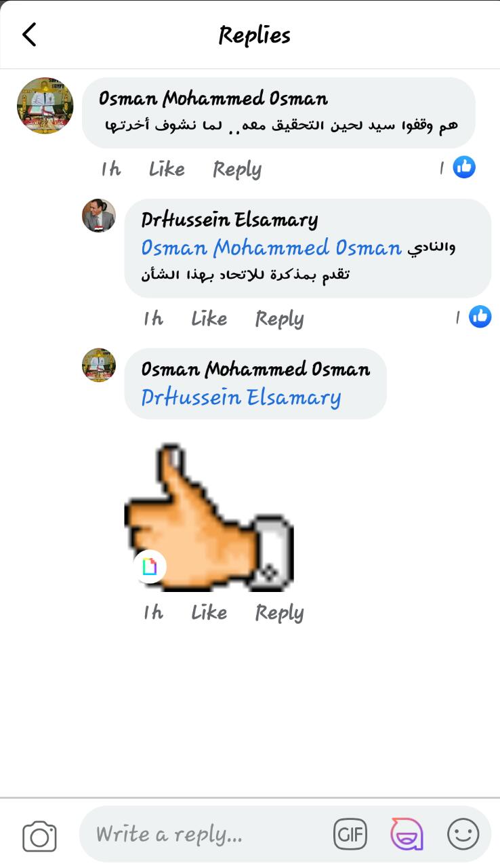Open DrHussein Elsamary's profile picture

coord(99,216)
